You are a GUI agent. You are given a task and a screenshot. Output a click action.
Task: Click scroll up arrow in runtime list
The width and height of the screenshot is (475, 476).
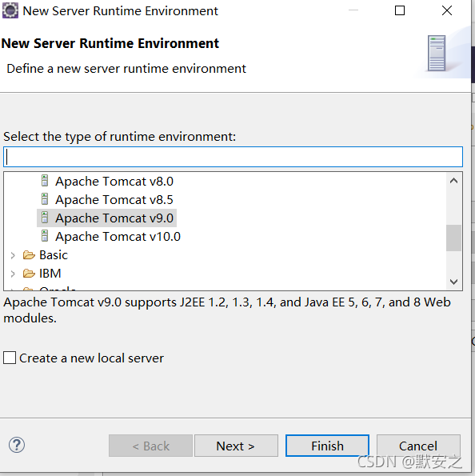point(453,181)
